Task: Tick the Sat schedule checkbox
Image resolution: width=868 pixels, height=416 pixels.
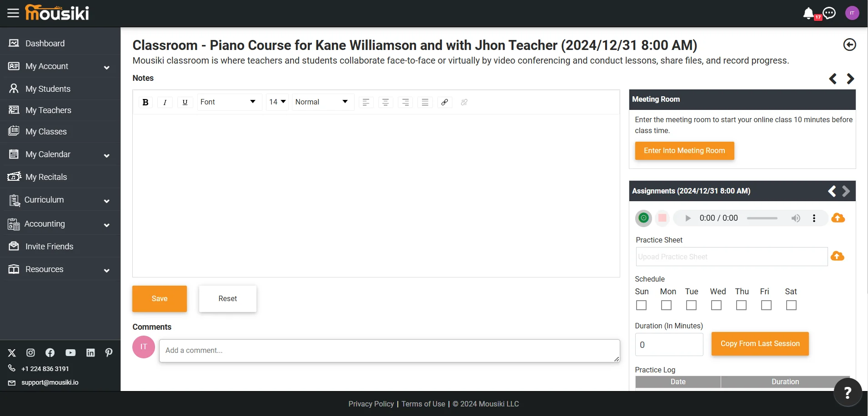Action: (x=791, y=305)
